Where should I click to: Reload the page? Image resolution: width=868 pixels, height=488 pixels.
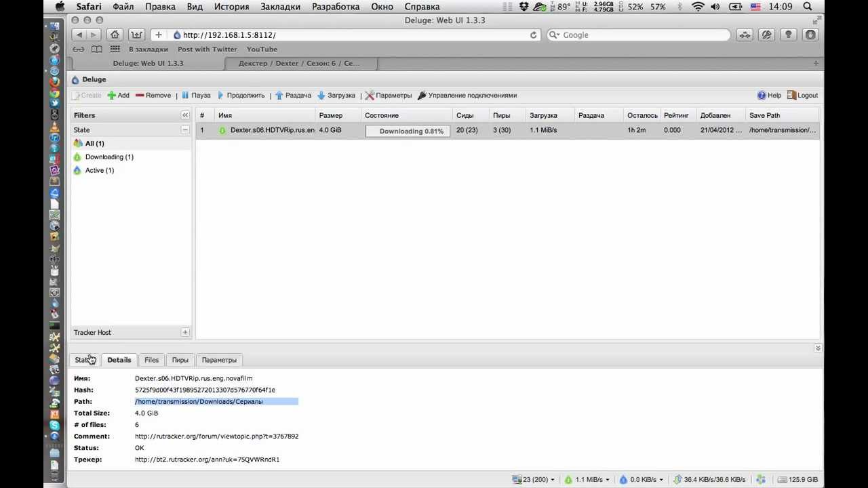click(533, 35)
